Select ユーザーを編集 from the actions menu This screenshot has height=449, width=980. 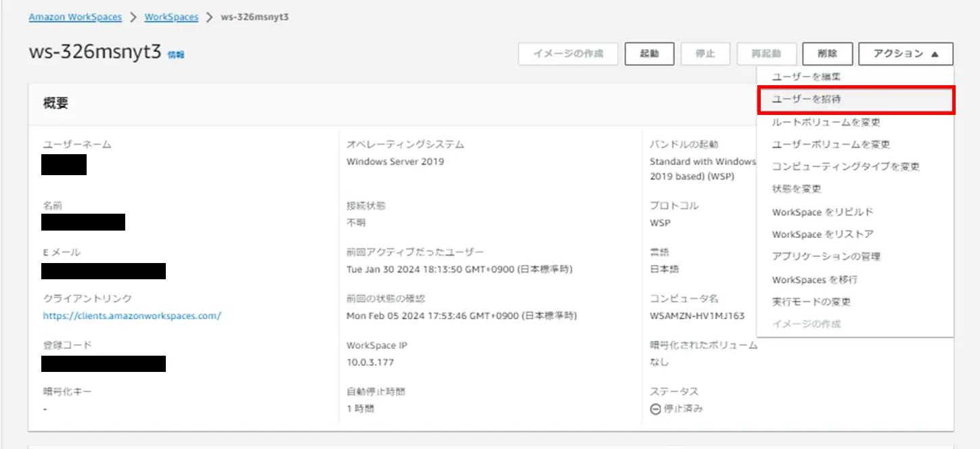pos(806,77)
